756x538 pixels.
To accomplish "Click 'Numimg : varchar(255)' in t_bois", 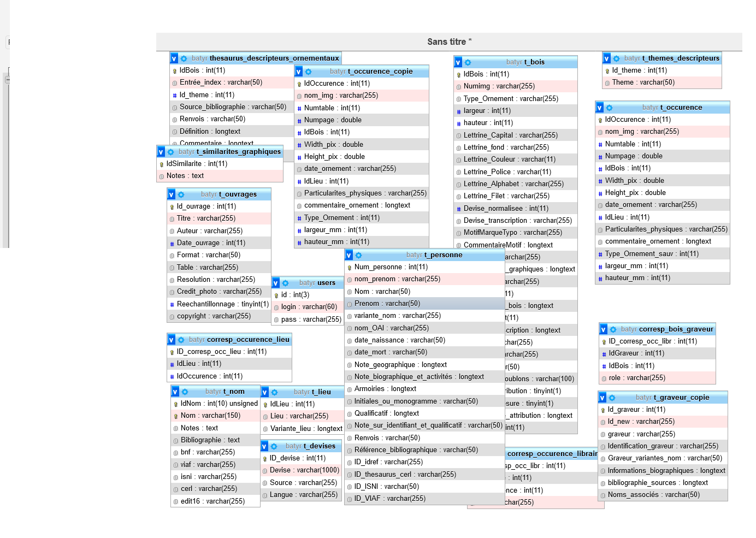I will point(516,86).
